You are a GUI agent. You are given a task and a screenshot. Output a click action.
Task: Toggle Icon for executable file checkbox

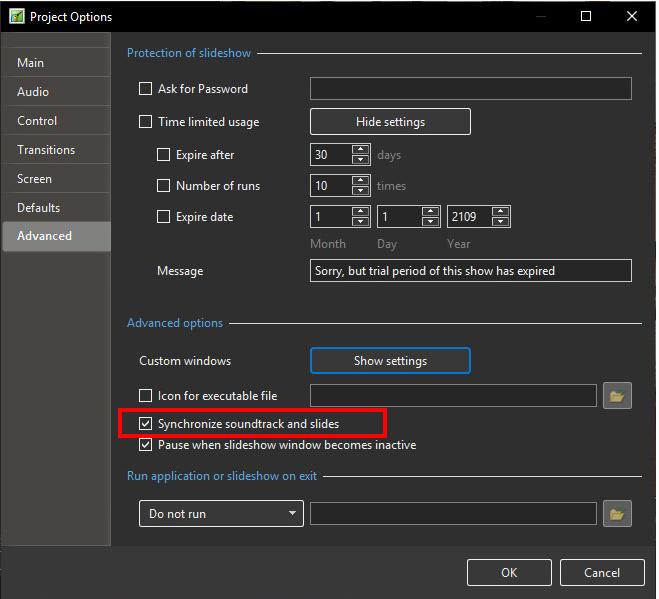(x=145, y=396)
